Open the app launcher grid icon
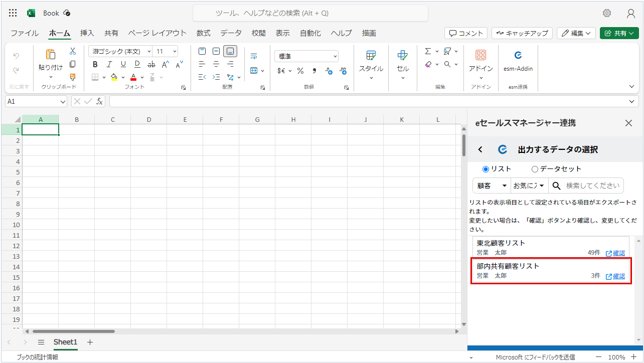Image resolution: width=644 pixels, height=363 pixels. click(x=13, y=13)
